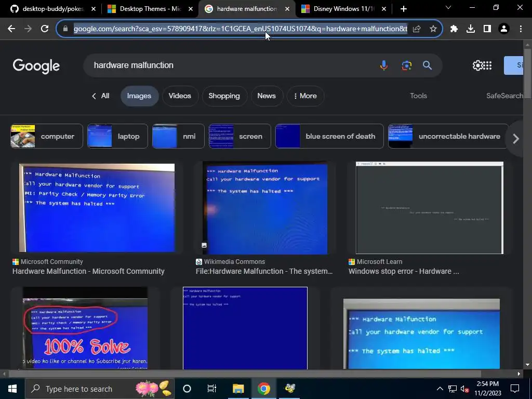Open Microsoft Community result image
This screenshot has height=399, width=532.
tap(97, 208)
